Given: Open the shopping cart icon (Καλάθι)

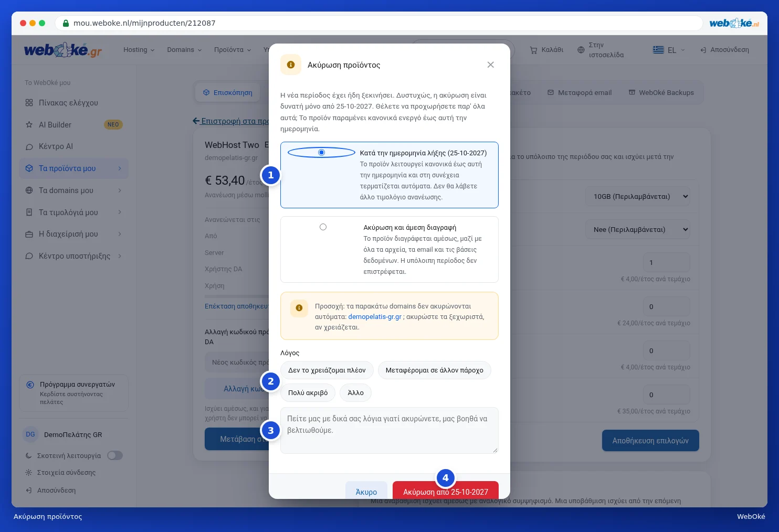Looking at the screenshot, I should pos(533,50).
